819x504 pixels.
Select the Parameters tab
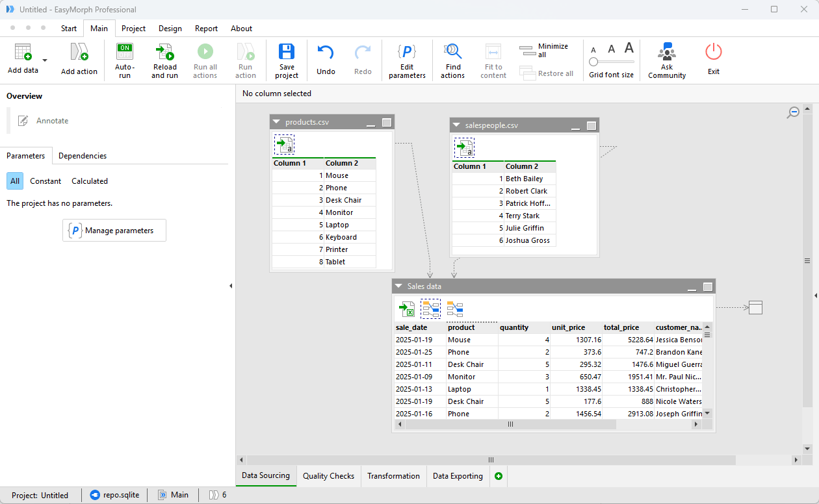[26, 156]
